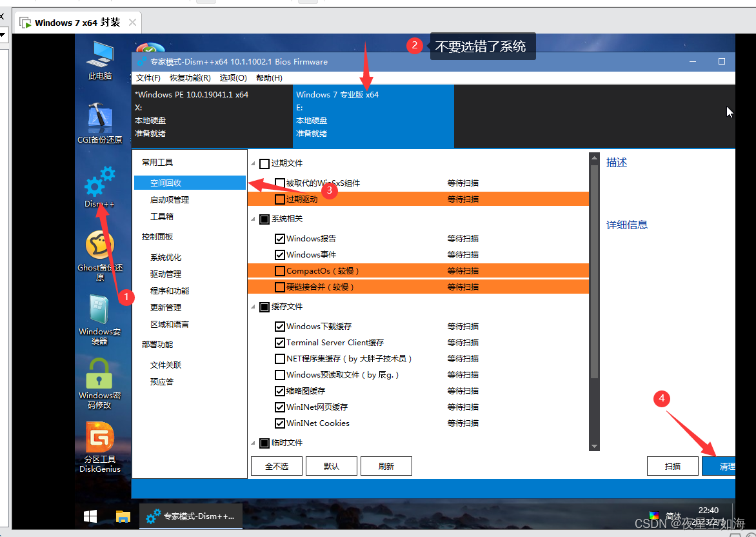Collapse the 系统相关 group
Viewport: 756px width, 537px height.
253,219
